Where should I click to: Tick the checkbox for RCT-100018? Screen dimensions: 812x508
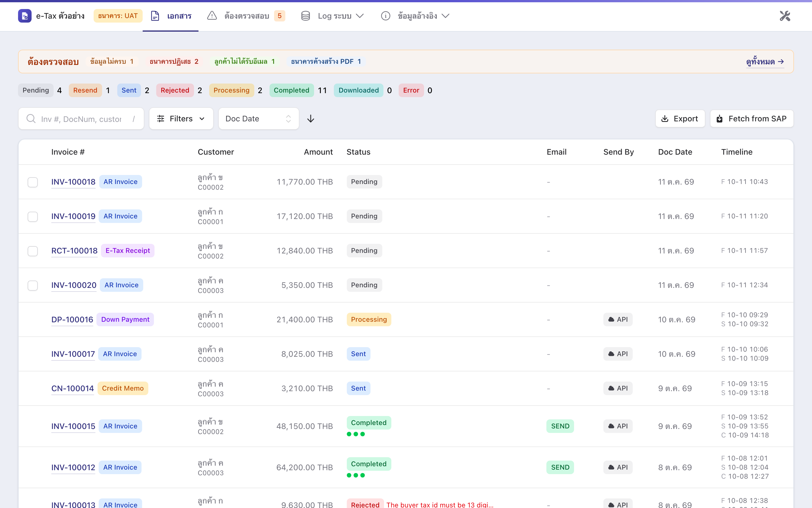tap(32, 251)
